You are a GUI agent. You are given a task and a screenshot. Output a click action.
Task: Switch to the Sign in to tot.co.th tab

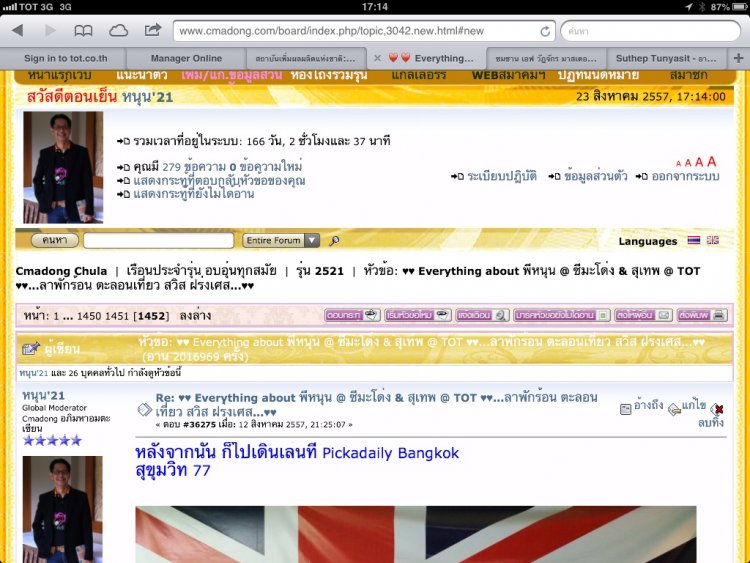tap(66, 58)
